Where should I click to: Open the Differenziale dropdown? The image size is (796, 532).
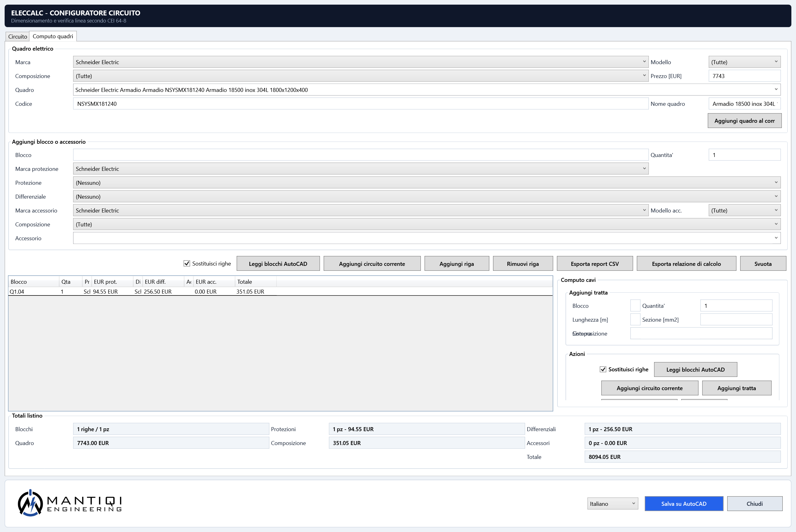point(427,197)
